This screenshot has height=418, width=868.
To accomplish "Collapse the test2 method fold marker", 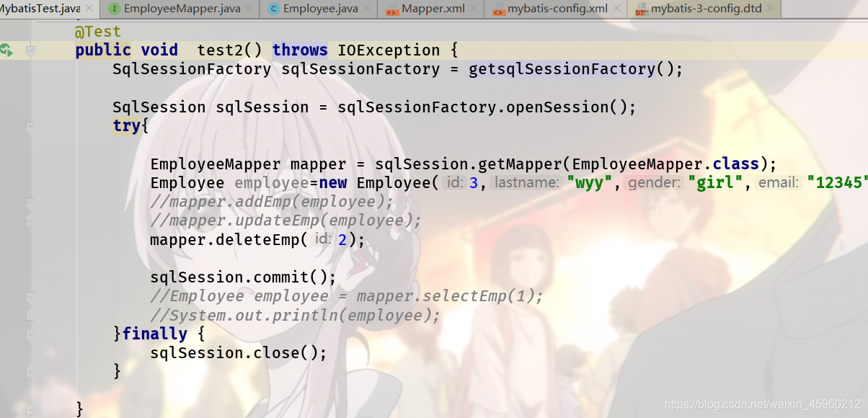I will click(x=30, y=50).
